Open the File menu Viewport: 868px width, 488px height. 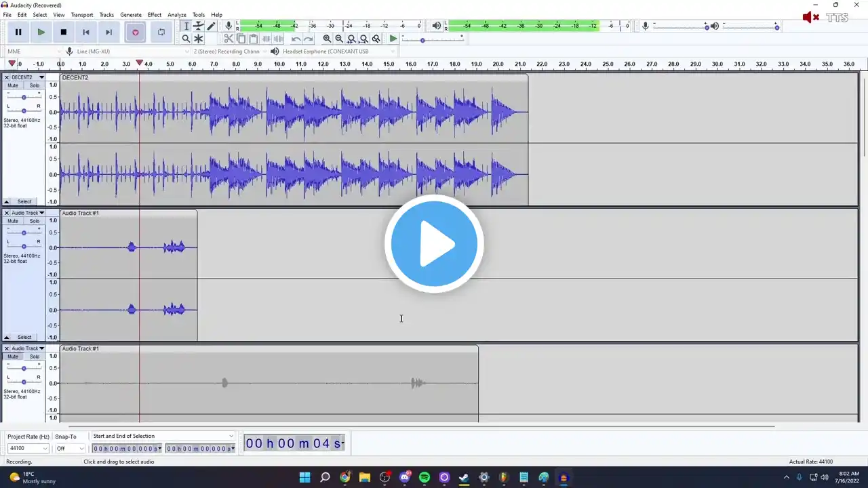7,14
